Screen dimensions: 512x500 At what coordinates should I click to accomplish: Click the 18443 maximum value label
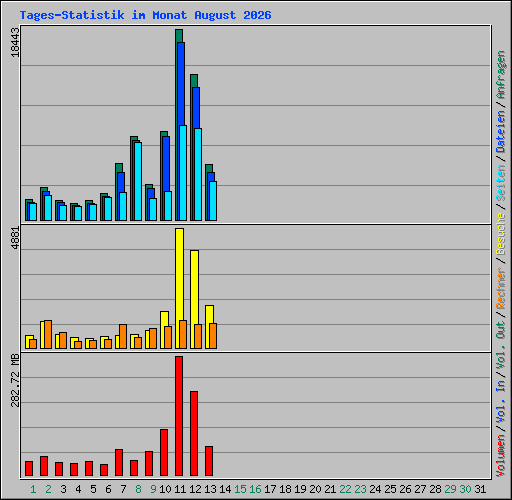pos(15,42)
